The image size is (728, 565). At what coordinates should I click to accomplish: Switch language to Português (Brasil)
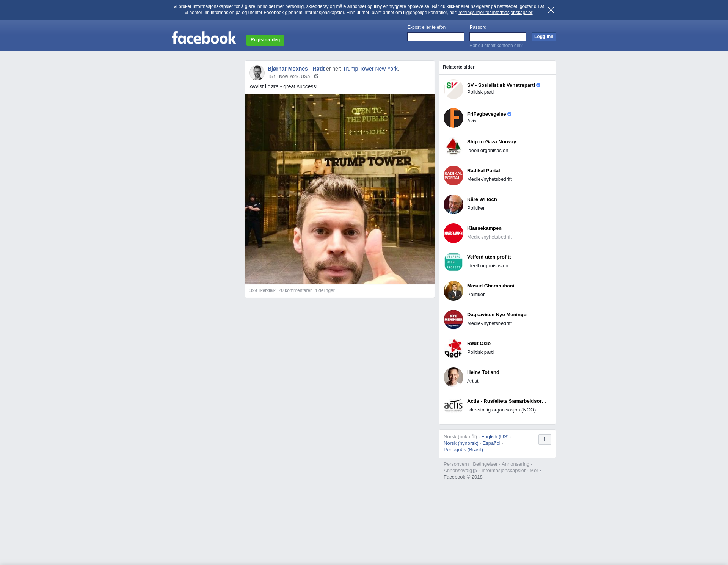(463, 450)
